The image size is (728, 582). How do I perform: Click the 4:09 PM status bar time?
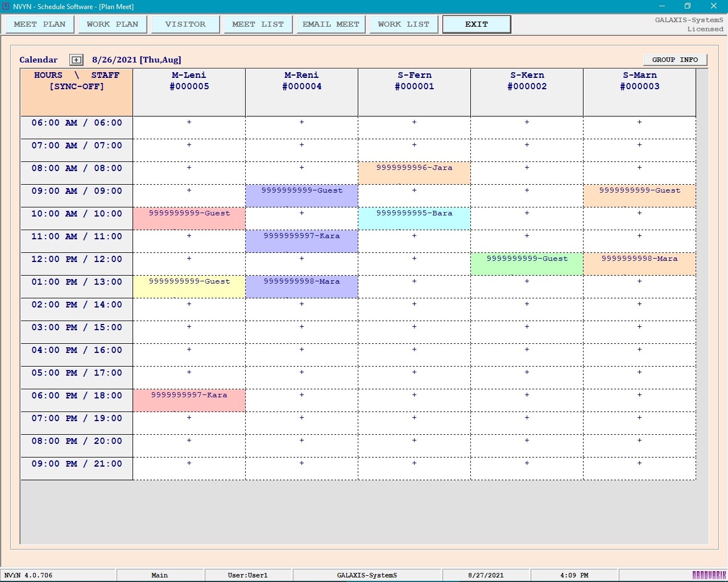click(x=574, y=575)
